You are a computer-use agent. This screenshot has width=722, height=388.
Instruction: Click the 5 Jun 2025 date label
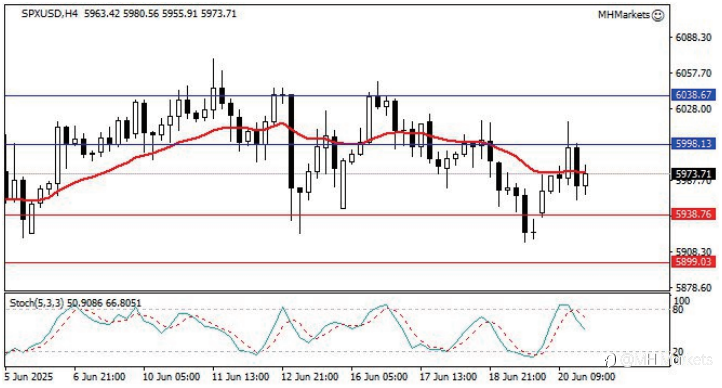click(29, 377)
